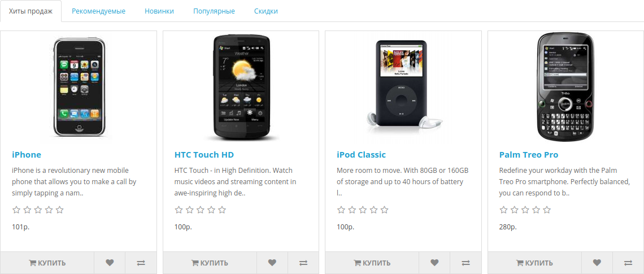Buy iPhone with the Купить button

click(47, 263)
